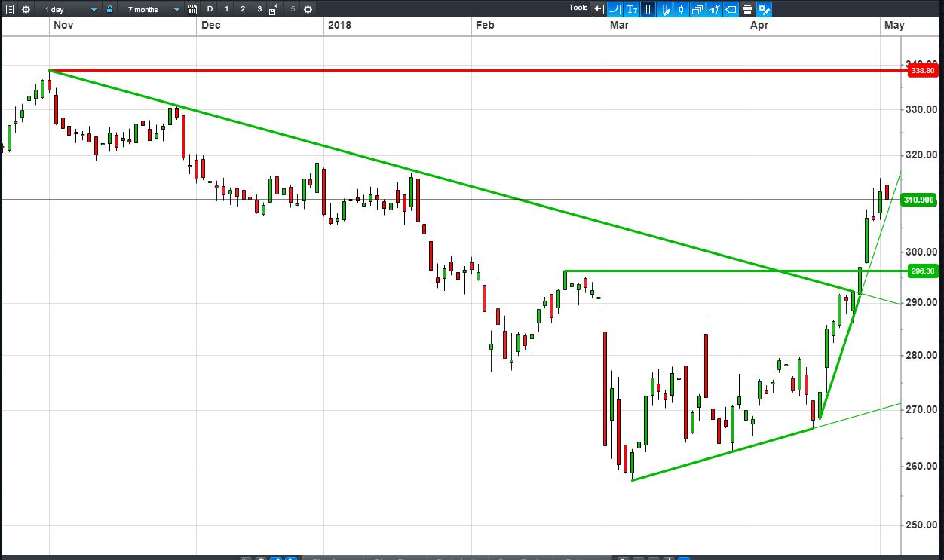Select the grid color picker tool
This screenshot has width=944, height=560.
coord(664,9)
